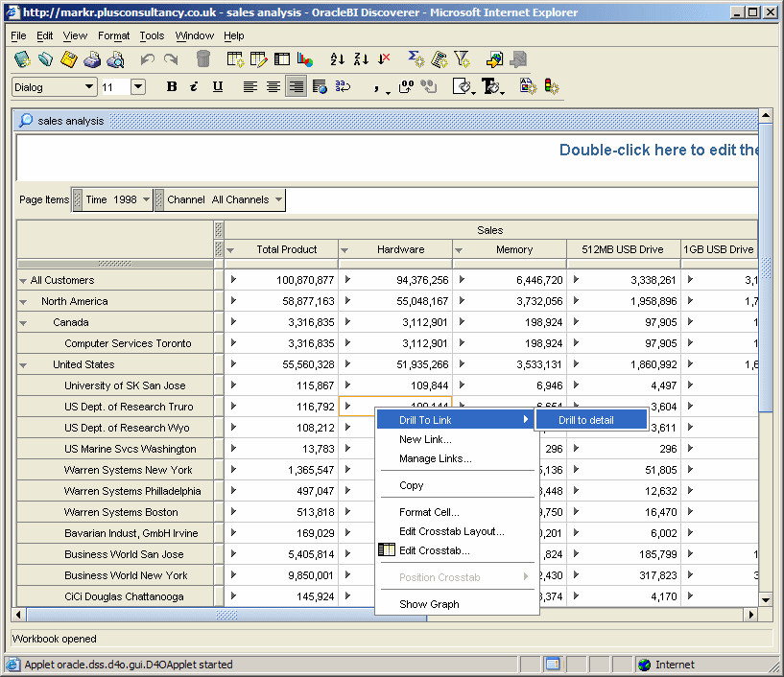The image size is (784, 677).
Task: Toggle Italic formatting
Action: click(194, 86)
